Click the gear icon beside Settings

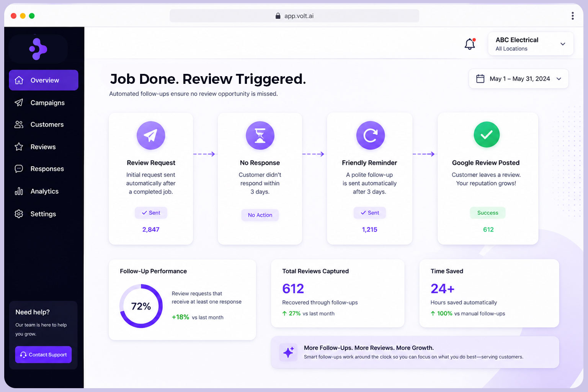click(x=19, y=214)
